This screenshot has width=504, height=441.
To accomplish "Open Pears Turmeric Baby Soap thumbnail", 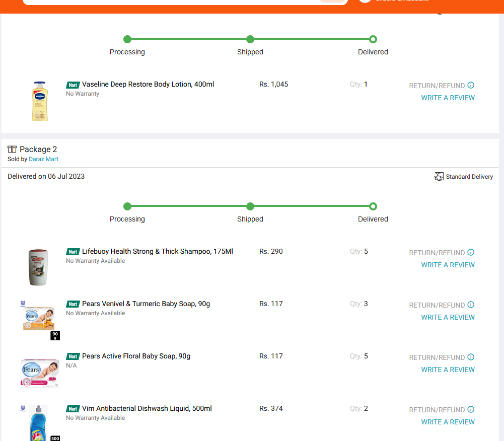I will 39,320.
